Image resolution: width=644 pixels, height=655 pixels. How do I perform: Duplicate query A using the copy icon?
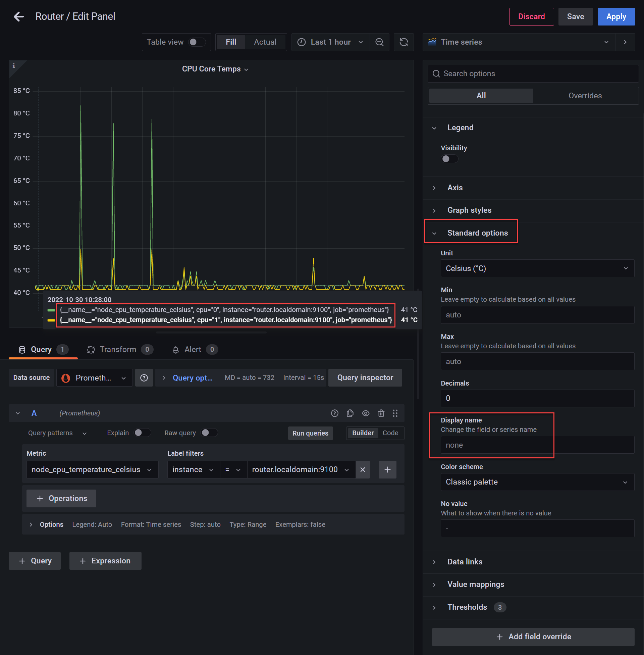350,413
